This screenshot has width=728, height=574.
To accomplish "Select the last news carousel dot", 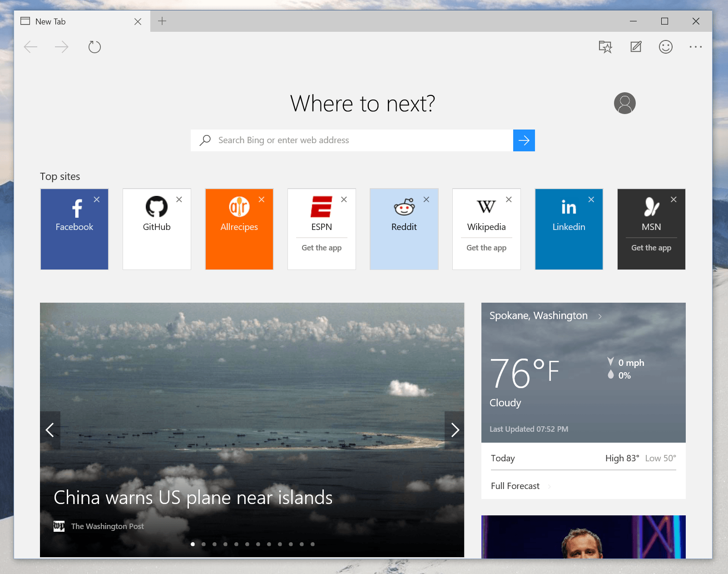I will pyautogui.click(x=313, y=544).
